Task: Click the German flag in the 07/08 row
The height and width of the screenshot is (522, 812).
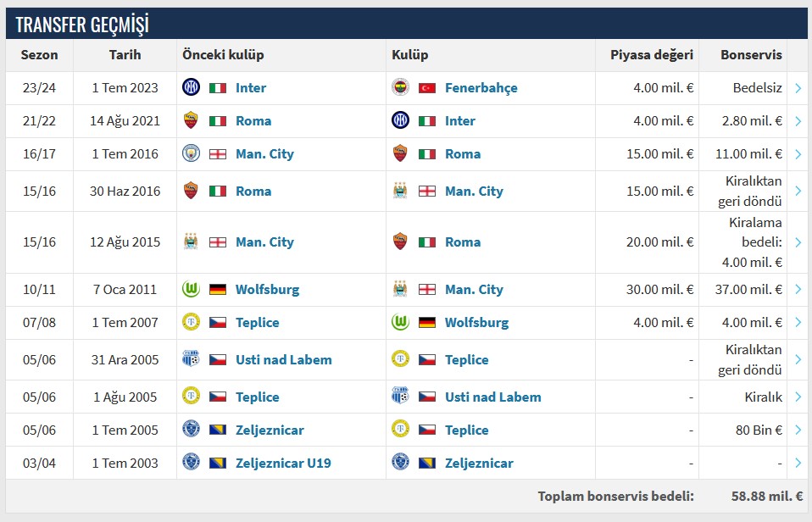Action: (x=427, y=322)
